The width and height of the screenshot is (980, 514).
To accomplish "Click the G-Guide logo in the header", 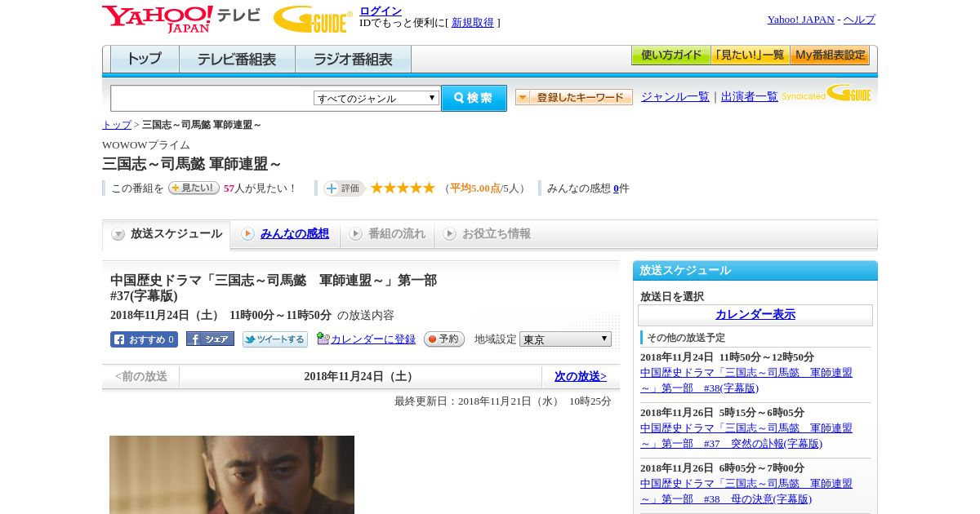I will [313, 19].
